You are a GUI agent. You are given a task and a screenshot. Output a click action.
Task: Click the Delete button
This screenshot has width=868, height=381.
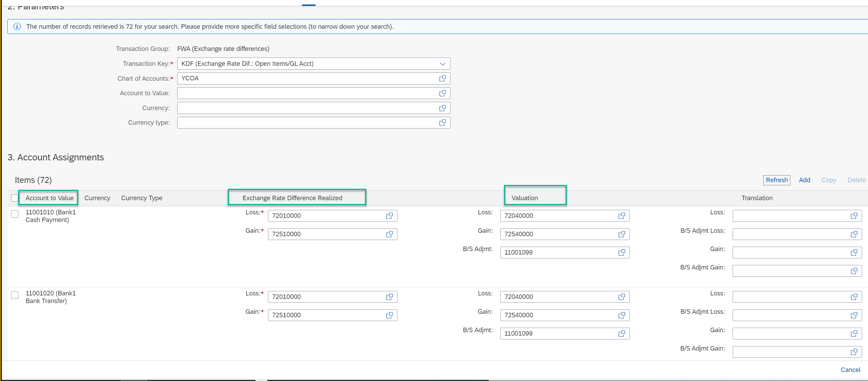[856, 180]
